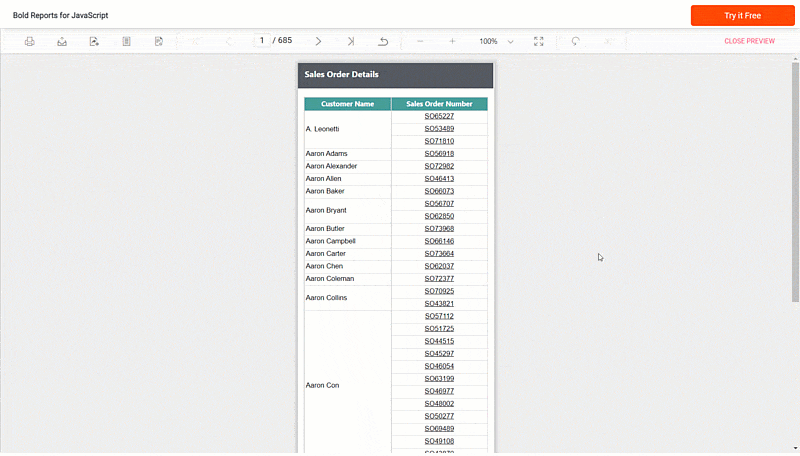Open the Export report icon
Screen dimensions: 800x456
[x=62, y=41]
